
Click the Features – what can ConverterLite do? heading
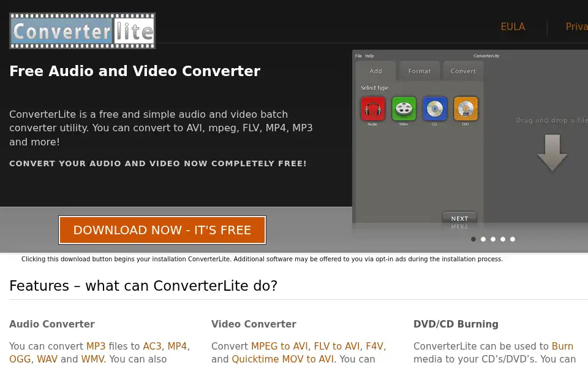[x=143, y=286]
